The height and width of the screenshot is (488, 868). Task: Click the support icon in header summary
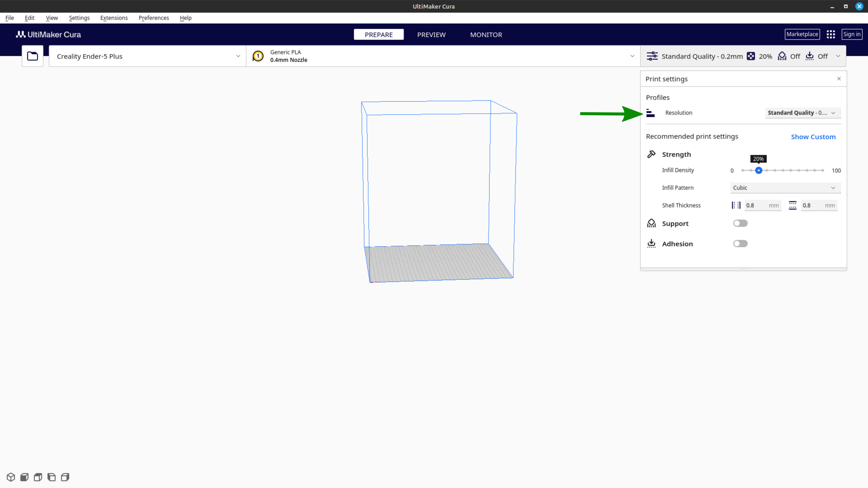782,56
